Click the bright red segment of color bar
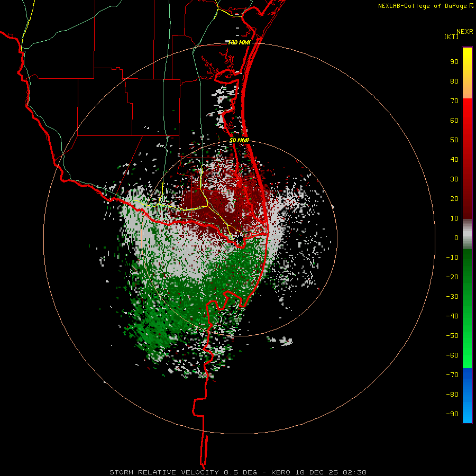Viewport: 476px width, 476px height. [467, 159]
